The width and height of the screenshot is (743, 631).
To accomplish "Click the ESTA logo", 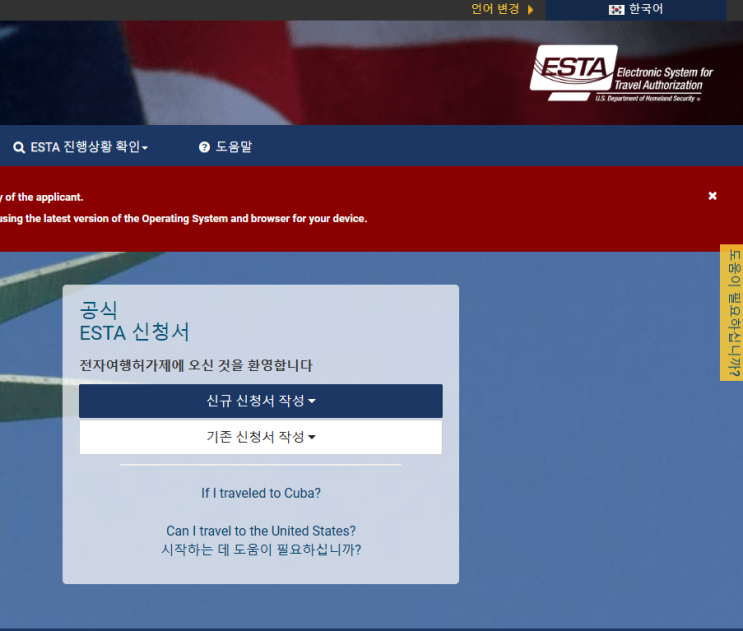I will [622, 73].
